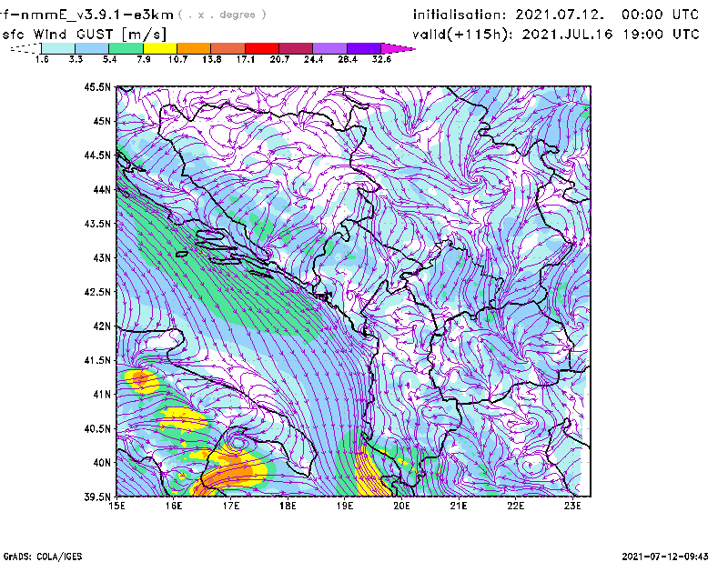Pick the salmon 13.8–17.1 legend swatch

(x=228, y=48)
